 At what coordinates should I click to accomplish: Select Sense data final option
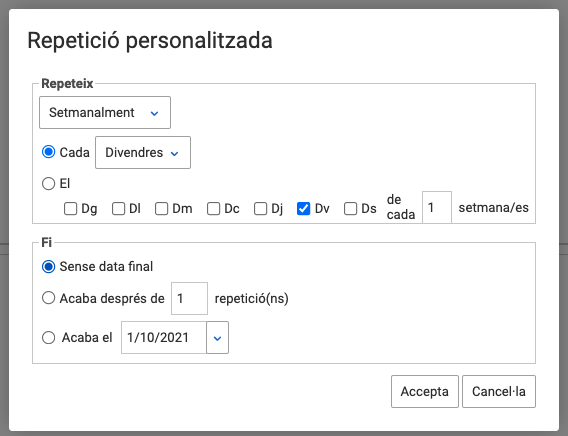click(48, 267)
